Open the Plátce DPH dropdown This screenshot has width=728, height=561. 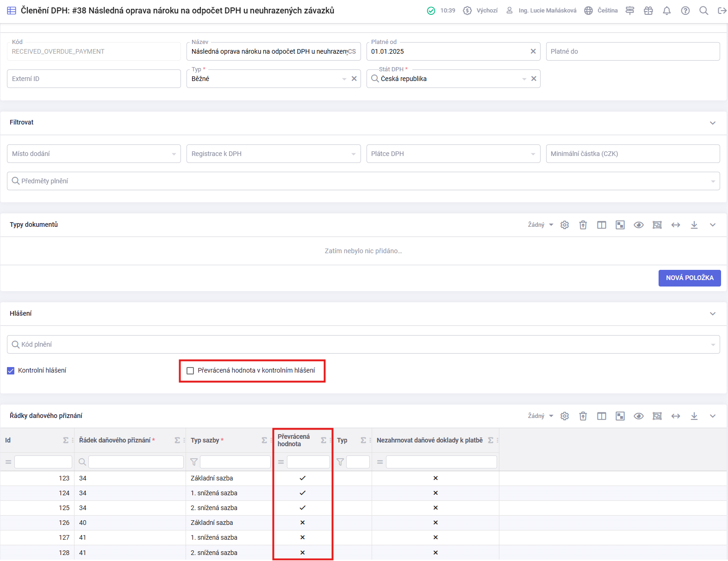(x=453, y=154)
